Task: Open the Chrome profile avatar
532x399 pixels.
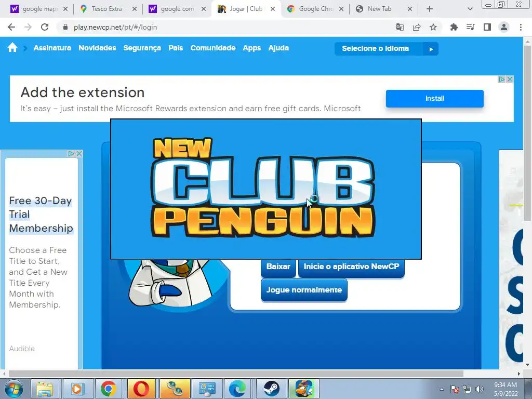Action: 504,27
